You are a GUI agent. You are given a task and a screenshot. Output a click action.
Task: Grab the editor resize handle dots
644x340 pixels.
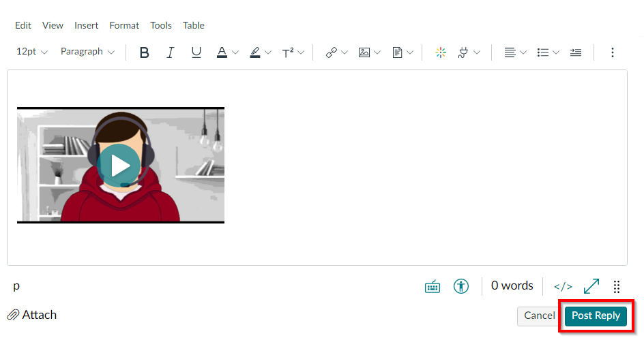point(617,287)
